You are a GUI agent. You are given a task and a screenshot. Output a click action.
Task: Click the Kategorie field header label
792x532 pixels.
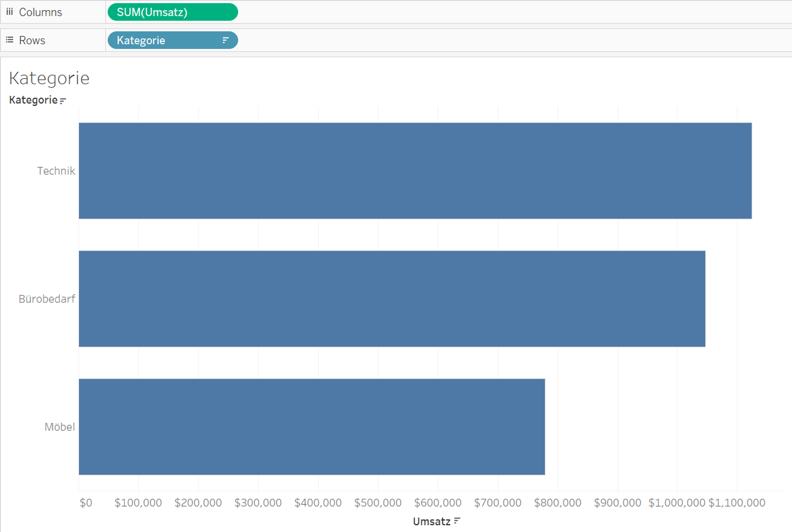click(x=33, y=100)
